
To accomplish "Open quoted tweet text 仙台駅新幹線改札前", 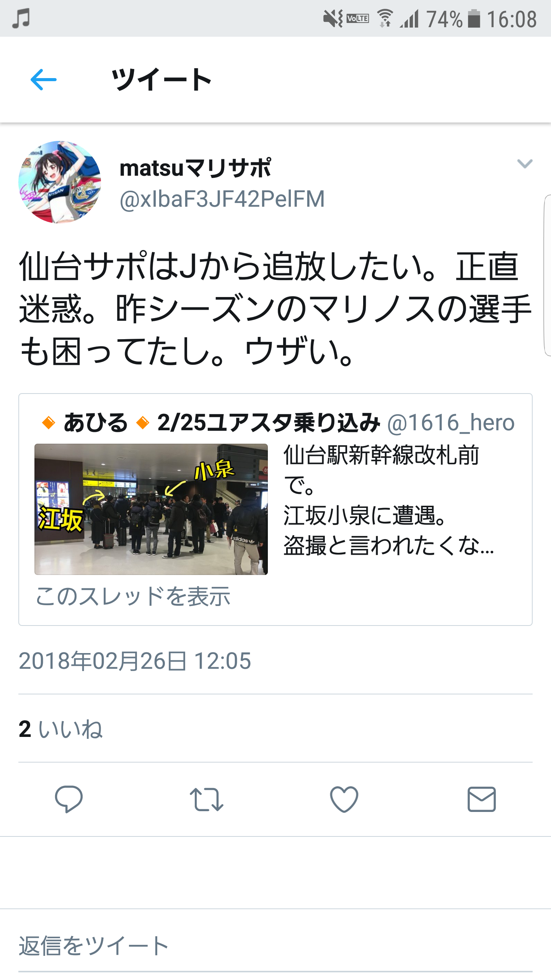I will coord(381,455).
